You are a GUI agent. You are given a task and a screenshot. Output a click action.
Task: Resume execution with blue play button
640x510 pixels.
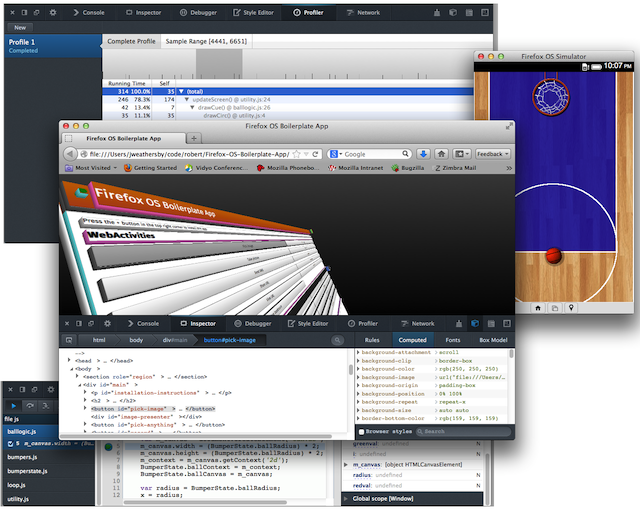(x=14, y=406)
